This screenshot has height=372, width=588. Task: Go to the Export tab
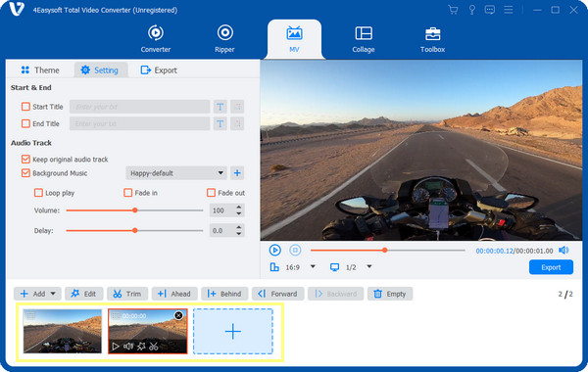(159, 70)
